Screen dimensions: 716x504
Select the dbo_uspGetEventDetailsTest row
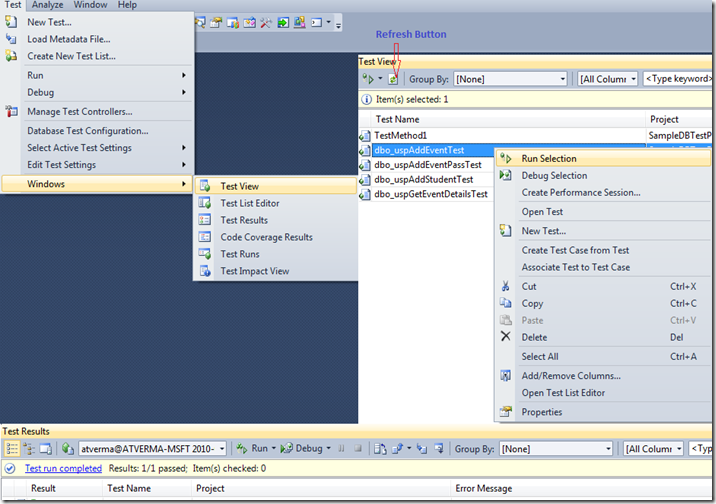(x=430, y=194)
